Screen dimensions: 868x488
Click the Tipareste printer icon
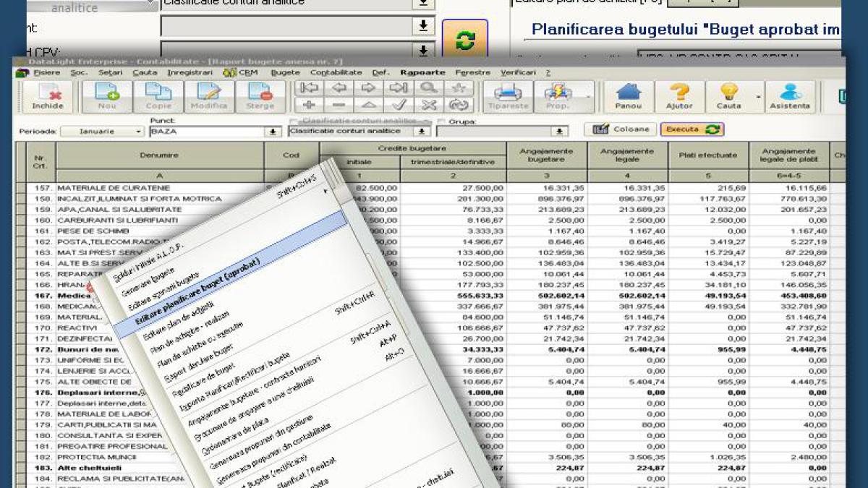508,95
